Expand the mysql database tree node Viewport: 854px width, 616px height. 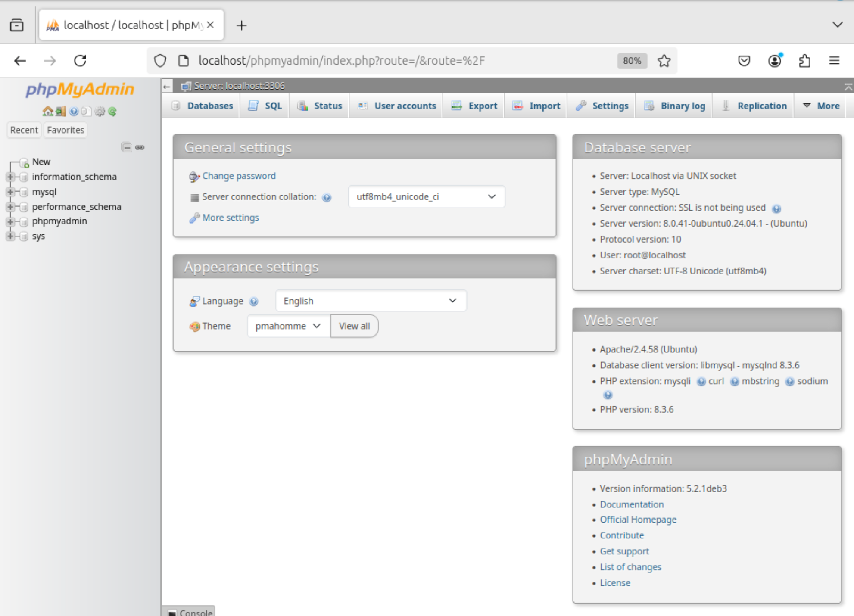(11, 192)
